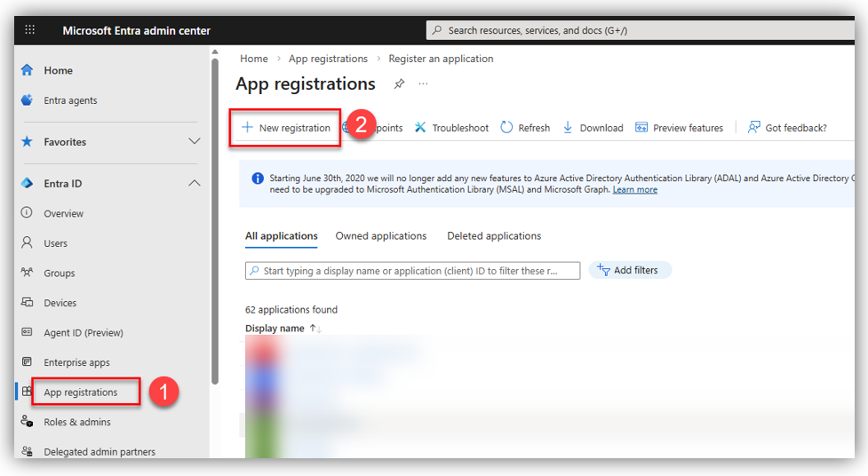Click the Microsoft Entra admin center title
868x476 pixels.
136,30
